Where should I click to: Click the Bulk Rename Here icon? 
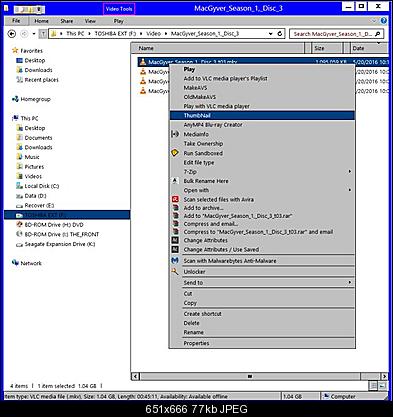tap(175, 181)
